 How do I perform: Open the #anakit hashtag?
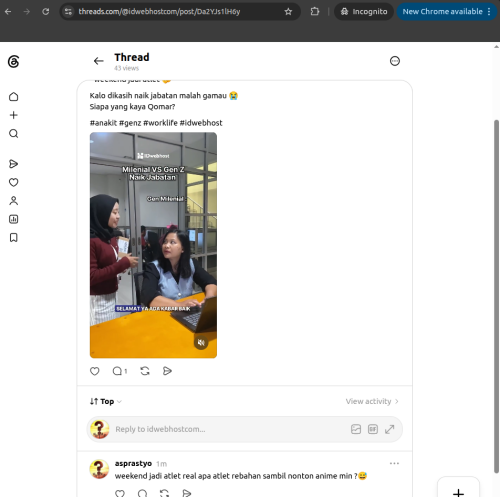(103, 123)
